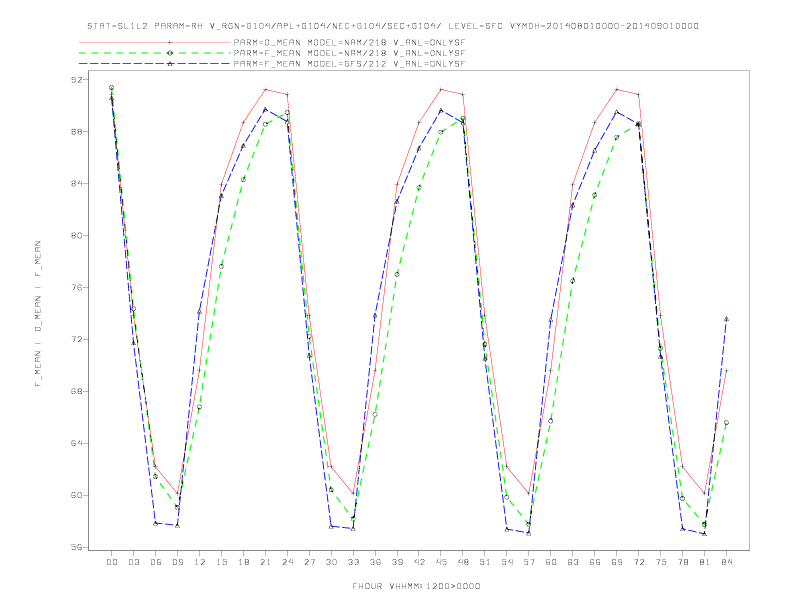
Task: Select legend entry PARM=O_MEAN MODEL=NAM/218
Action: click(349, 43)
